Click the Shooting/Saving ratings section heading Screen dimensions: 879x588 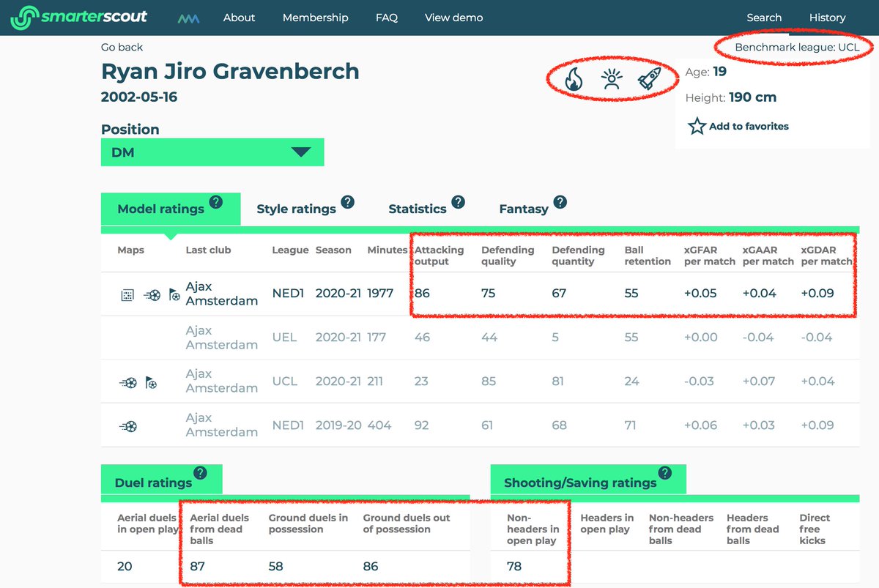(x=580, y=483)
